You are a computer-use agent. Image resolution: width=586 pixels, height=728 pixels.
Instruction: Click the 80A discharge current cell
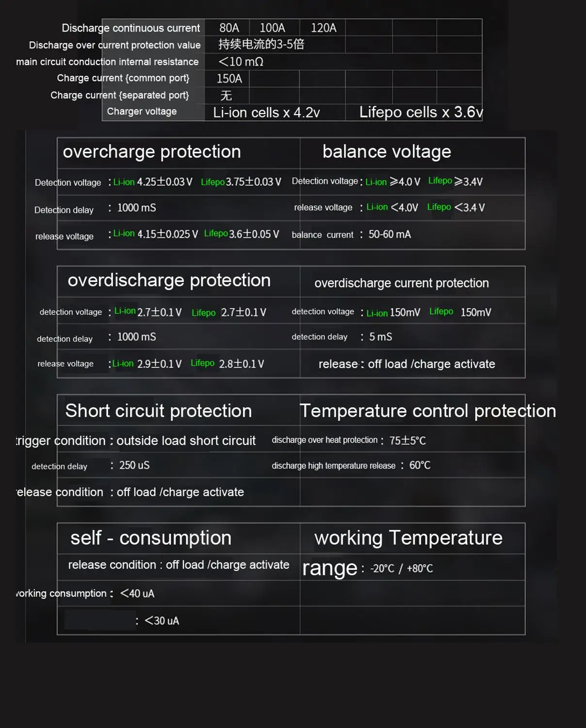pyautogui.click(x=229, y=28)
